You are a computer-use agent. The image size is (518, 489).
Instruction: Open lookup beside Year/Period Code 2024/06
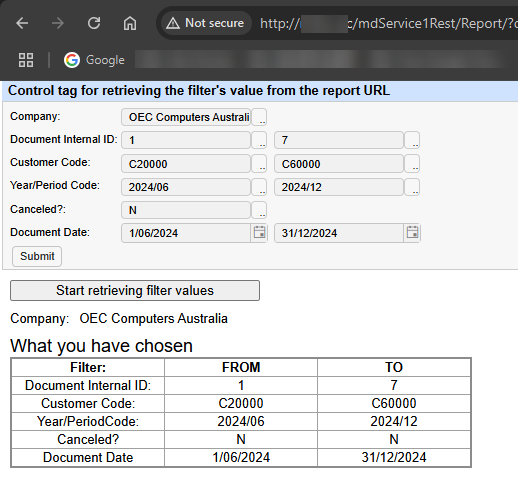click(259, 187)
